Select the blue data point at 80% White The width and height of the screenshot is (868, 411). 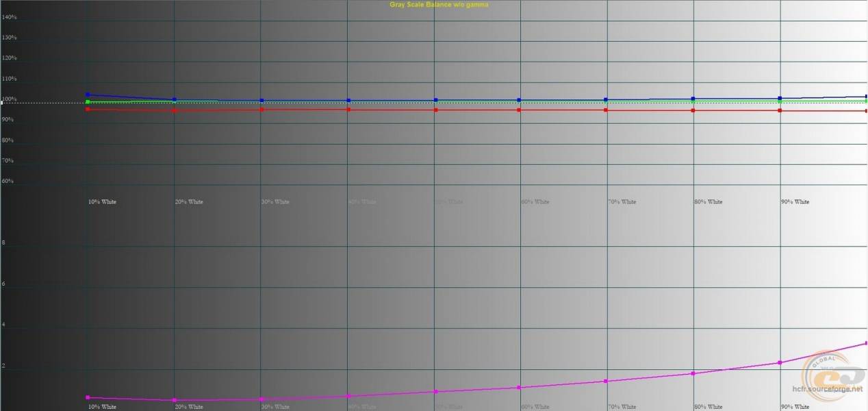[x=693, y=99]
